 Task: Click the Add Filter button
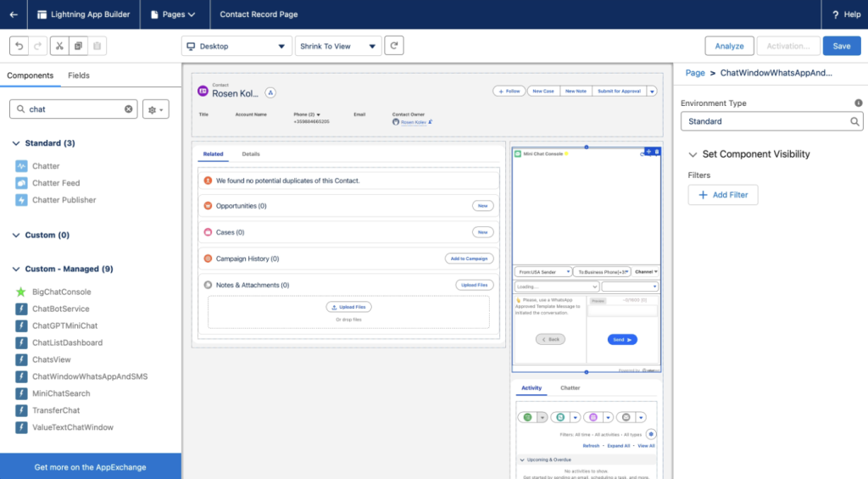tap(723, 195)
